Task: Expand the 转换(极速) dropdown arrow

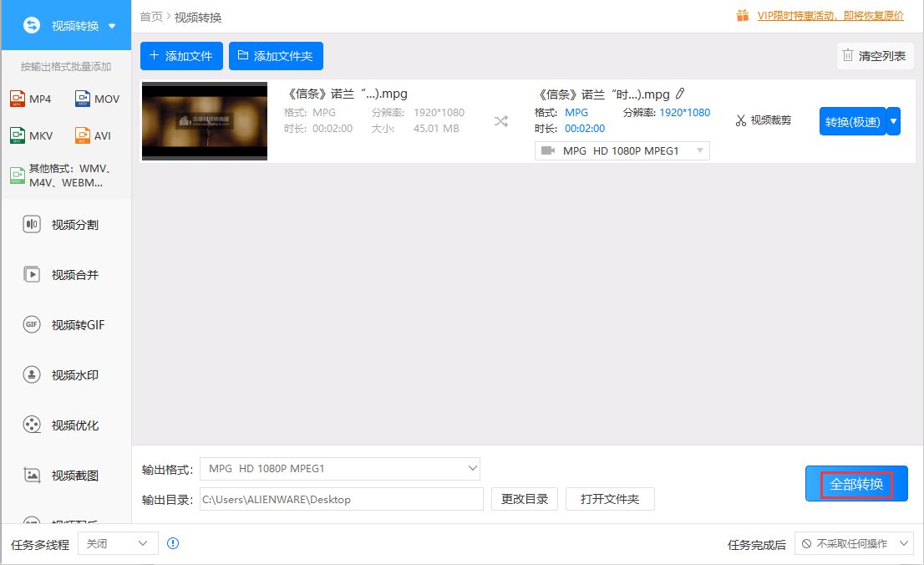Action: click(894, 121)
